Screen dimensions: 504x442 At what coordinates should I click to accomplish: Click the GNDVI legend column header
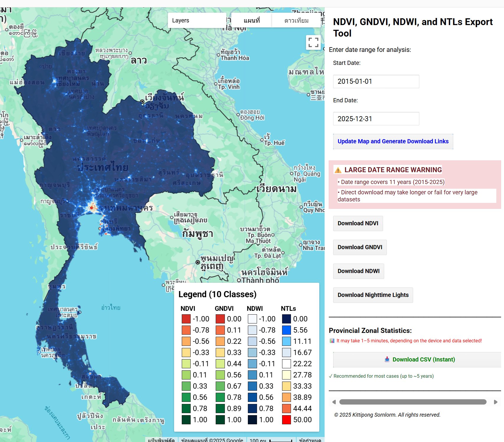(224, 309)
